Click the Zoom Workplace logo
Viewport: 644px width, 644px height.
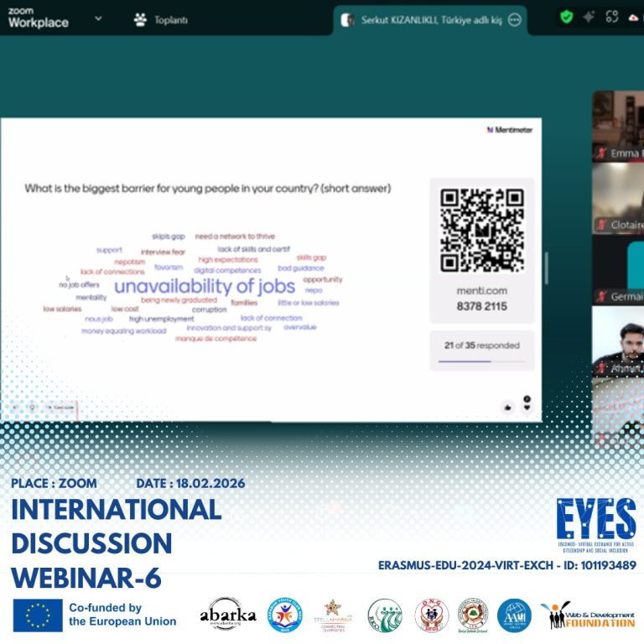coord(38,18)
